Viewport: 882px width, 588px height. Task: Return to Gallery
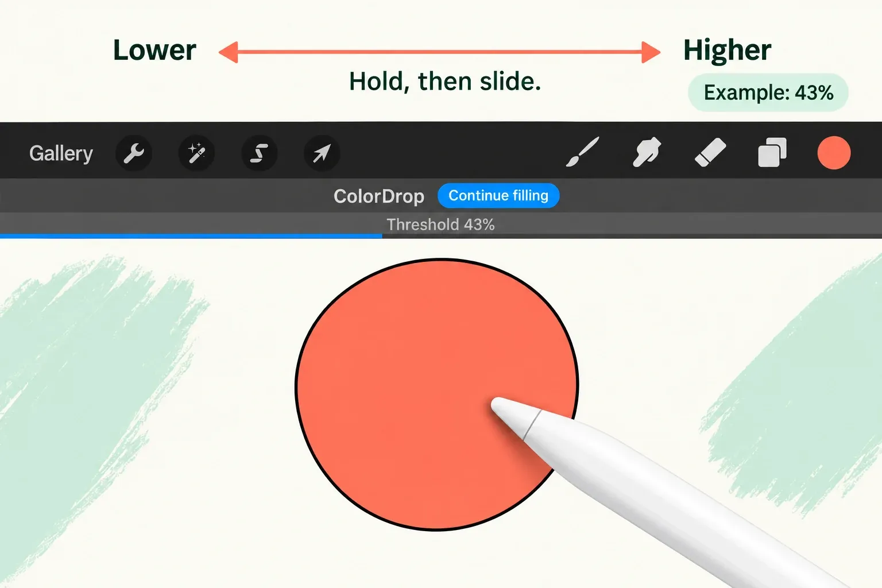click(61, 153)
